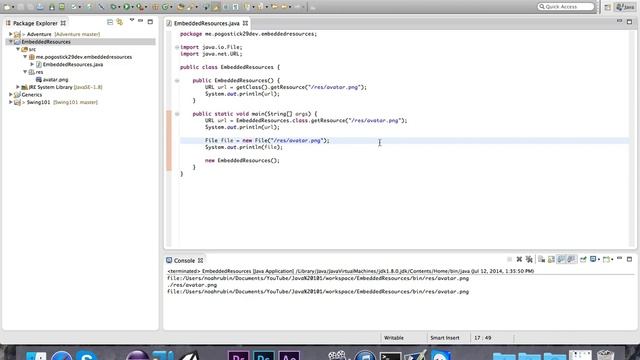Select the Package Explorer tab

(x=35, y=23)
